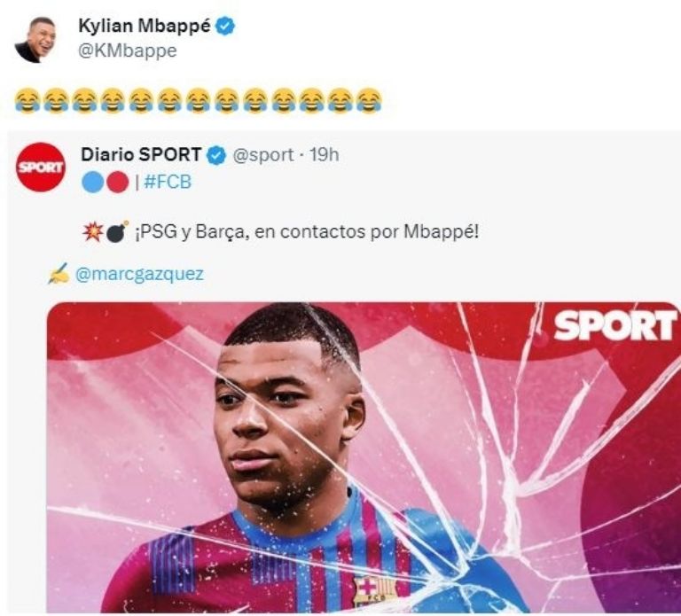Click the Diario SPORT account name
The image size is (681, 616).
coord(141,154)
